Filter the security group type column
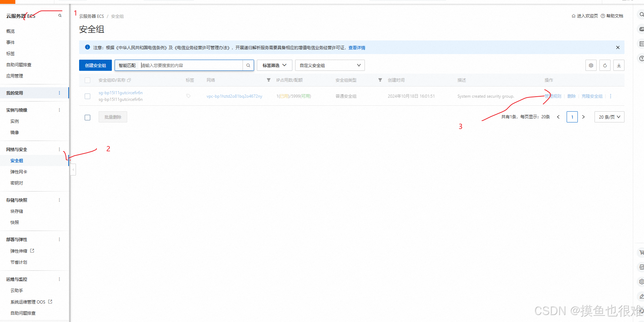644x322 pixels. (x=380, y=80)
